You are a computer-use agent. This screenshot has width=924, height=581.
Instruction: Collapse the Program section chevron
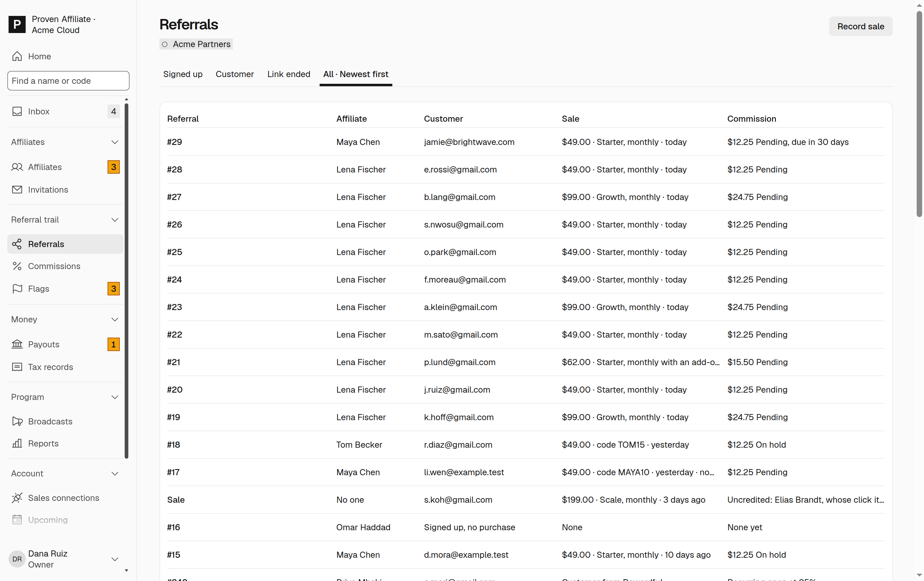115,397
